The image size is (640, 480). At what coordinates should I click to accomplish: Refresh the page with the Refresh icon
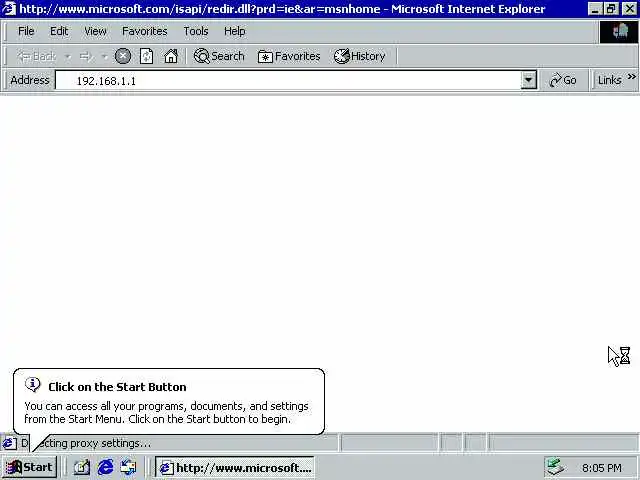click(x=147, y=56)
